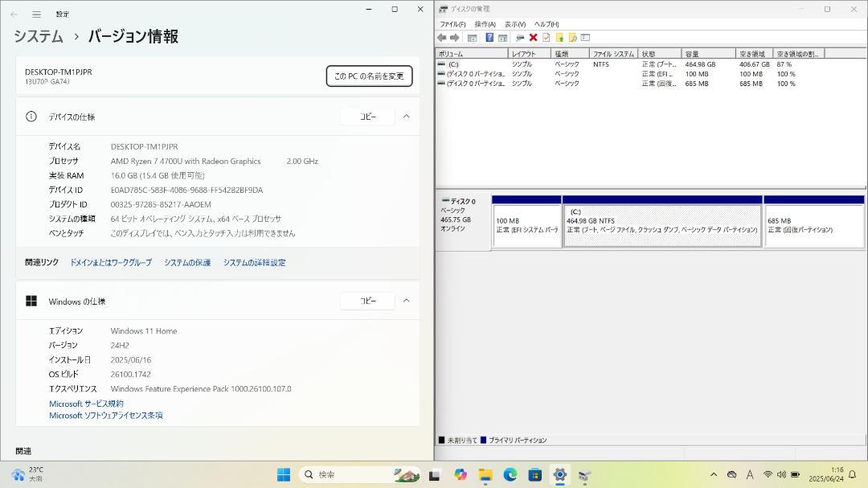The width and height of the screenshot is (868, 488).
Task: Open the システムの詳細設定 link
Action: pyautogui.click(x=254, y=263)
